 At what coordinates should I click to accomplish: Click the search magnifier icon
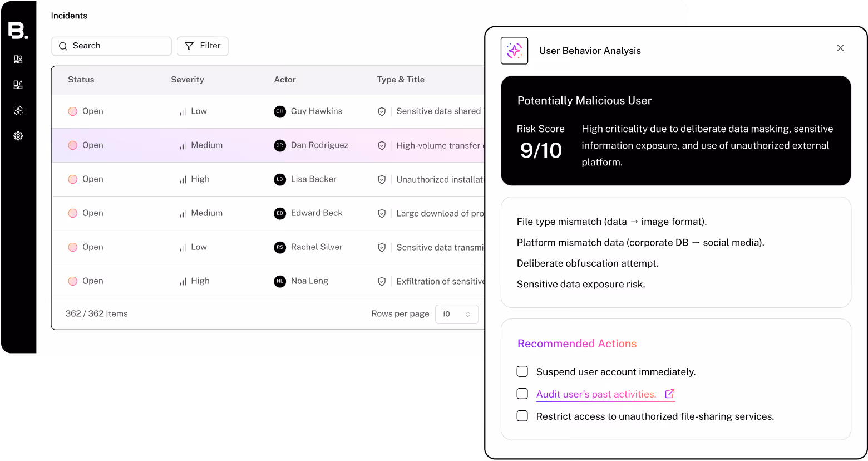click(63, 46)
